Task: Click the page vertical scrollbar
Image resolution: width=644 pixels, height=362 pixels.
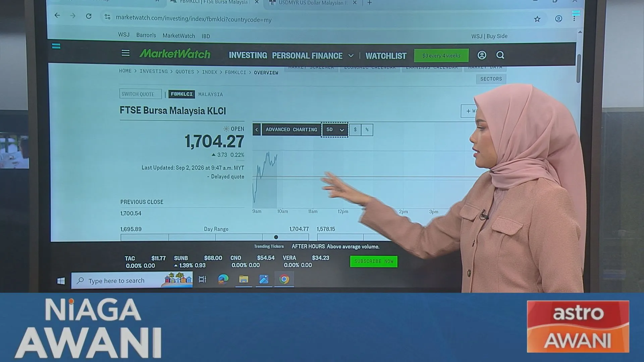Action: (578, 69)
